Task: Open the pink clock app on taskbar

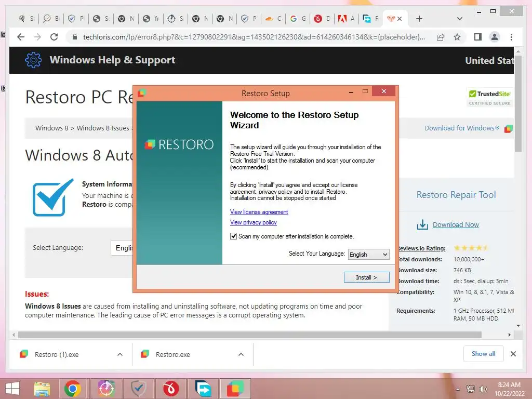Action: pos(106,389)
